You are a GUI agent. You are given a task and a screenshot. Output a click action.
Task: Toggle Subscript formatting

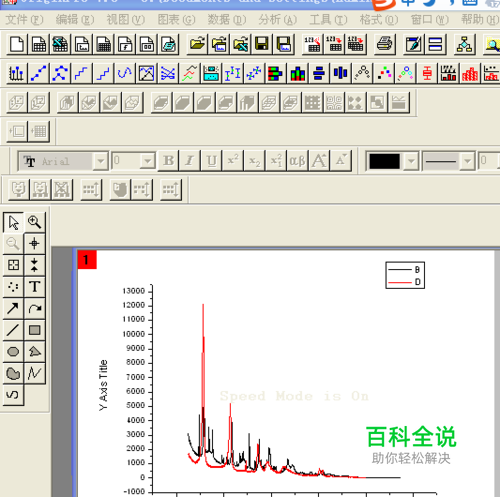click(x=255, y=161)
